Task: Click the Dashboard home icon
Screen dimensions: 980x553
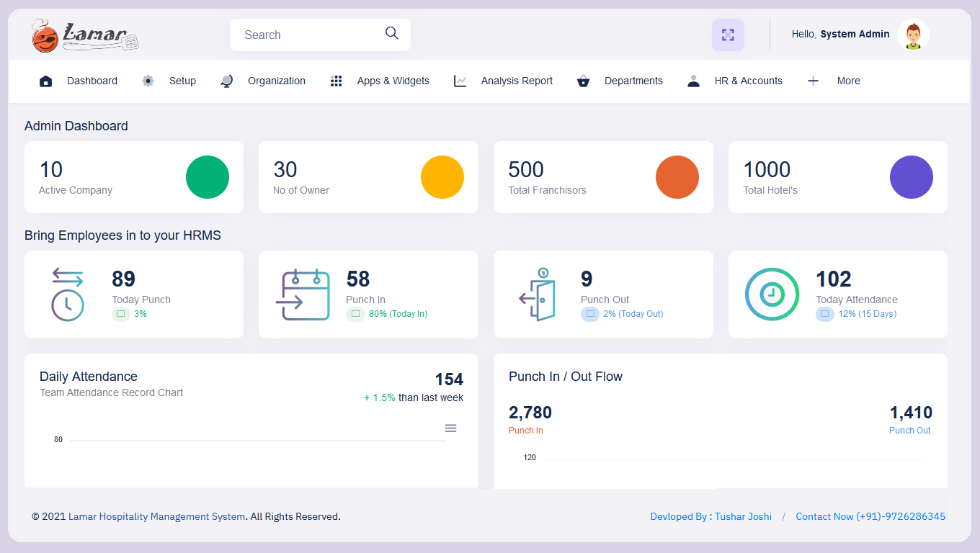Action: [45, 81]
